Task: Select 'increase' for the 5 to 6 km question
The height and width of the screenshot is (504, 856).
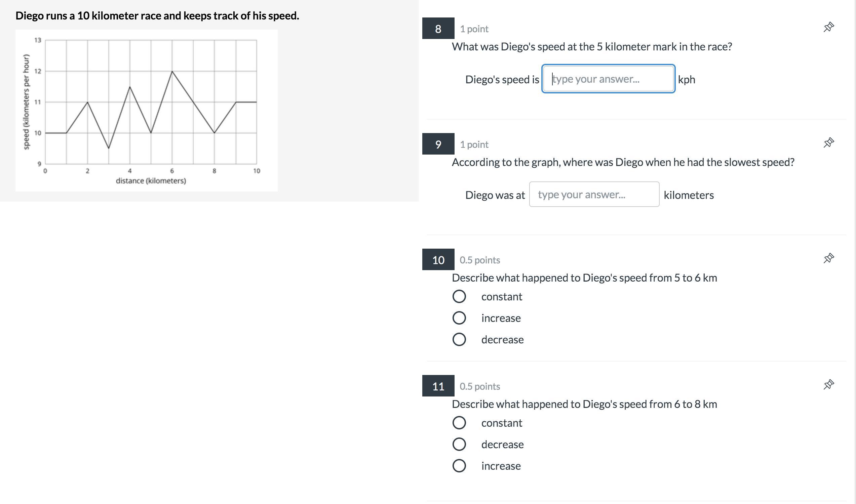Action: pos(459,318)
